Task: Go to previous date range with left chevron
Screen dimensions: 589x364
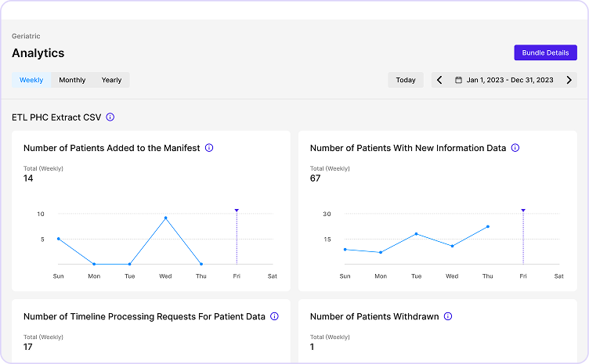Action: pos(439,80)
